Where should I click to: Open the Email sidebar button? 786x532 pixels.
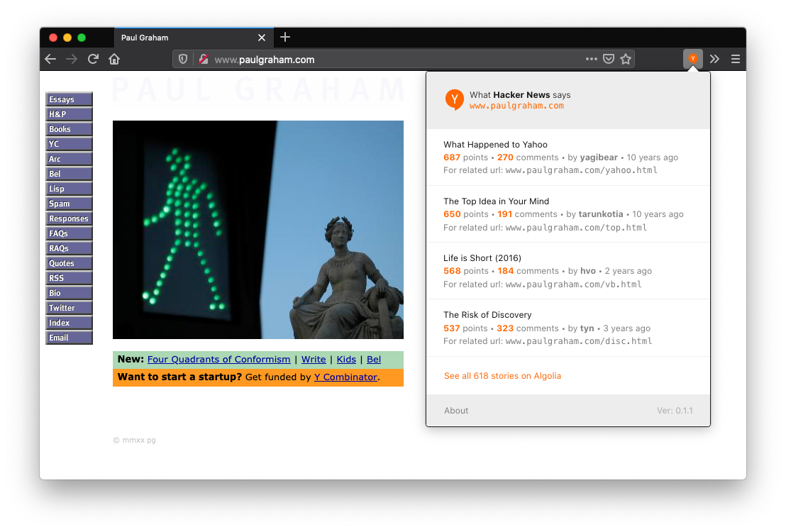[x=70, y=338]
